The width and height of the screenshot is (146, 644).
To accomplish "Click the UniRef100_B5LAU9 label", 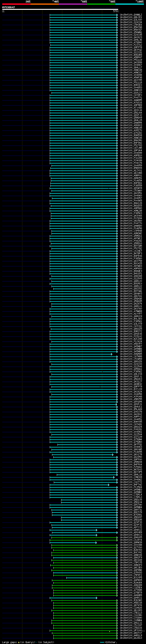I will point(131,409).
